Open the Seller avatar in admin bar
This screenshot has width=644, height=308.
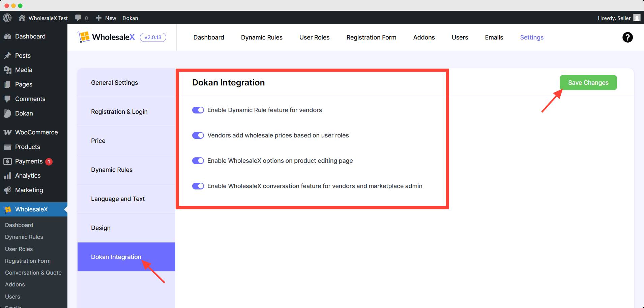point(637,18)
